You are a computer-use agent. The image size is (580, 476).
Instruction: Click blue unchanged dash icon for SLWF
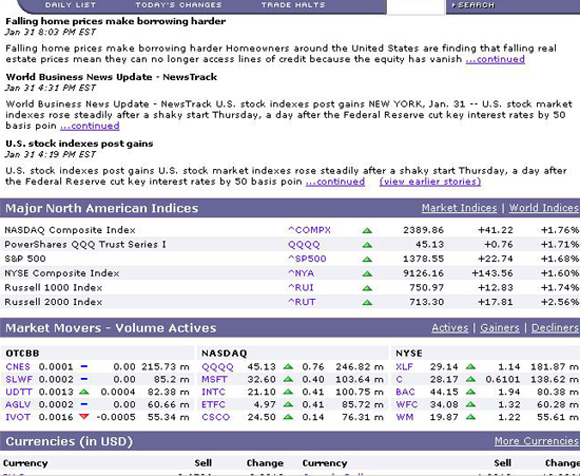[x=84, y=379]
